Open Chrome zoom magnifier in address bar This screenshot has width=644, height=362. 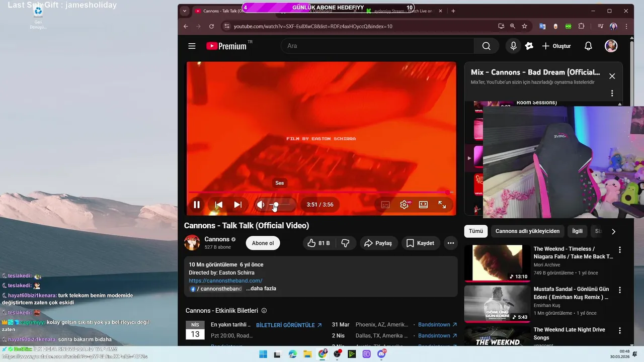tap(513, 26)
